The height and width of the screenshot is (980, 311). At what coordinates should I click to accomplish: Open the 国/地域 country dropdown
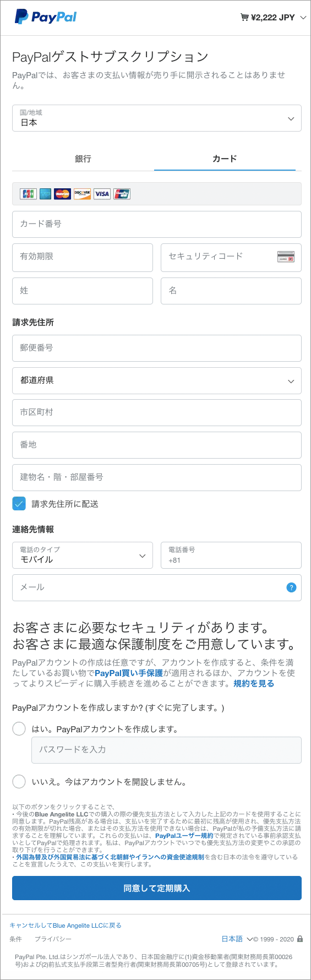pyautogui.click(x=157, y=118)
